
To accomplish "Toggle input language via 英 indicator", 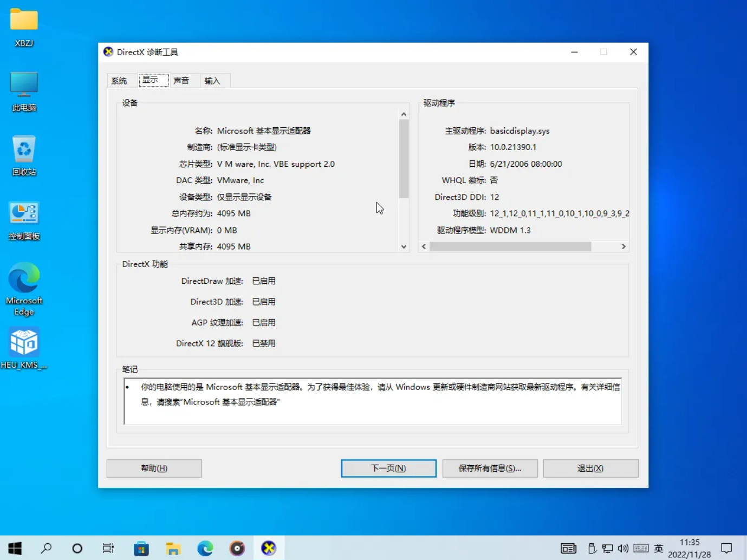I will pos(659,548).
